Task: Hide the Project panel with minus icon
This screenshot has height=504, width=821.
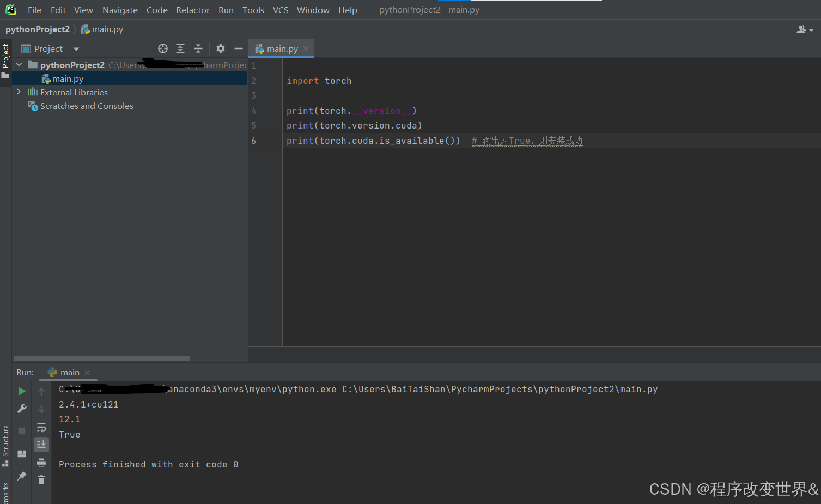Action: pyautogui.click(x=239, y=48)
